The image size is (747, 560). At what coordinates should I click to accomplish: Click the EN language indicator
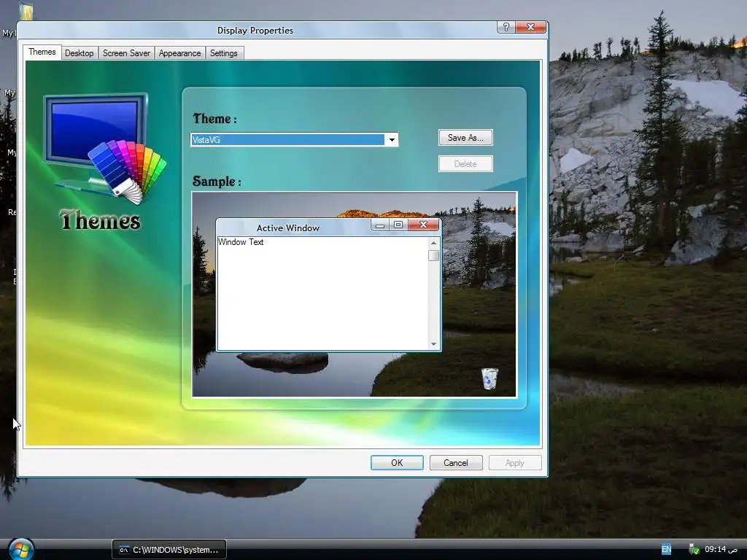pyautogui.click(x=666, y=550)
